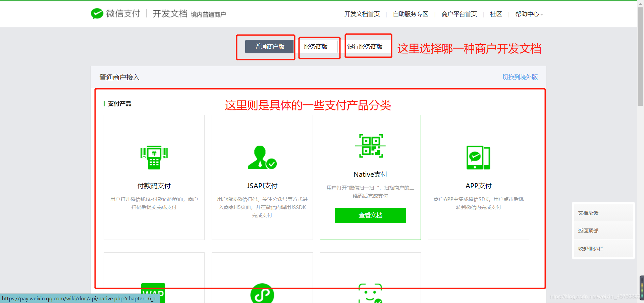Viewport: 644px width, 303px height.
Task: Click the green WAP icon card
Action: click(x=153, y=293)
